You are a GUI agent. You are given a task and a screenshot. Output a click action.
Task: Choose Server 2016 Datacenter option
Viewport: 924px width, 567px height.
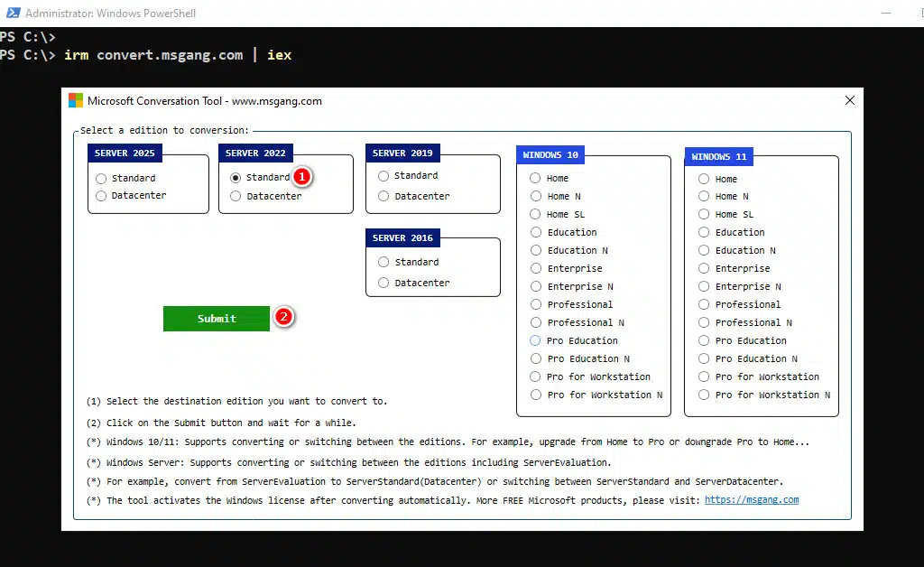tap(383, 283)
